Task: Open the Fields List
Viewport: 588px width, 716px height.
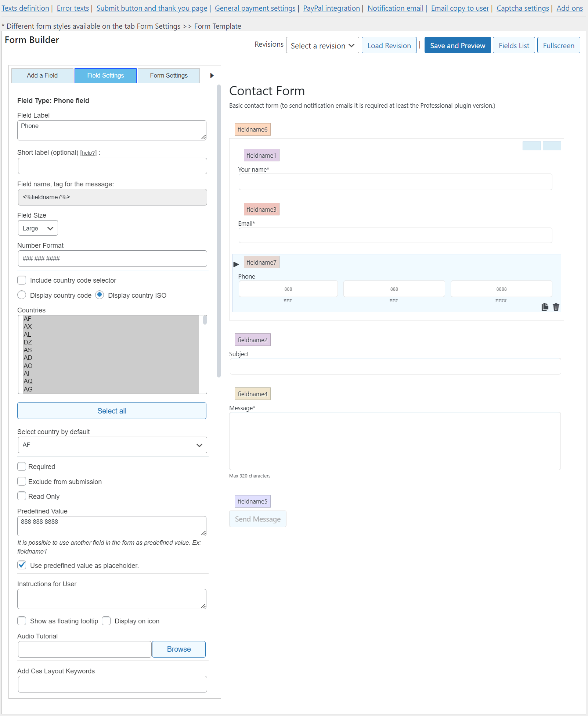Action: pyautogui.click(x=514, y=45)
